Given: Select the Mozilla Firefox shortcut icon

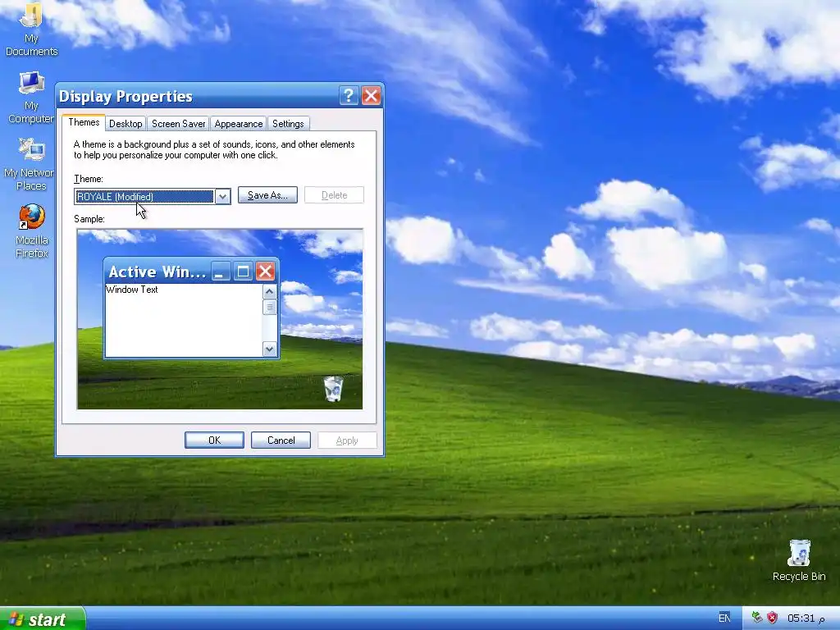Looking at the screenshot, I should (32, 231).
